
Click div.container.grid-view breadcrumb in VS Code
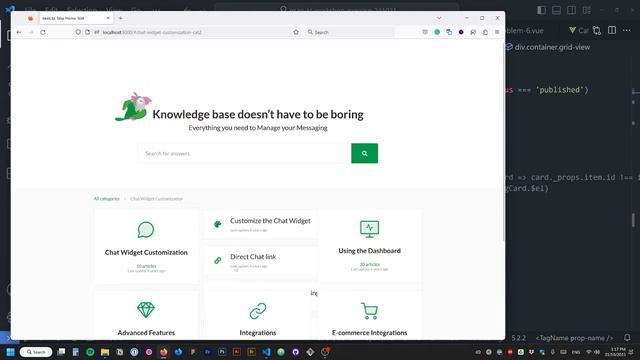552,47
